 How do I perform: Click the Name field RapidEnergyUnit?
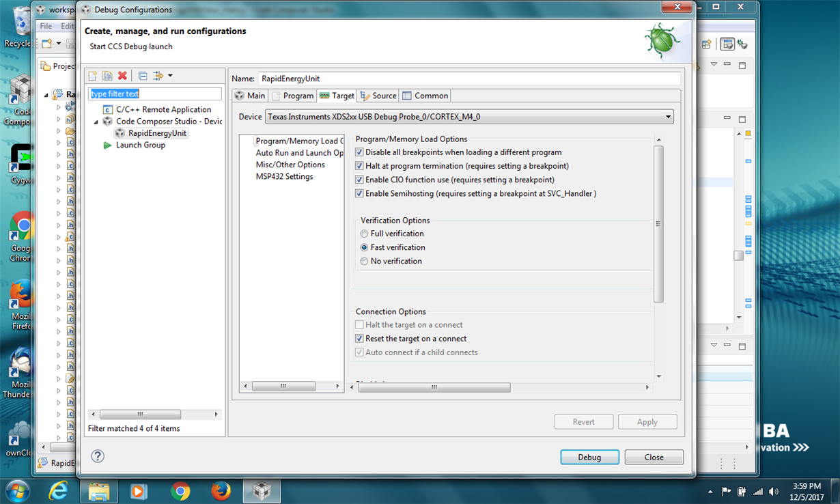point(469,79)
